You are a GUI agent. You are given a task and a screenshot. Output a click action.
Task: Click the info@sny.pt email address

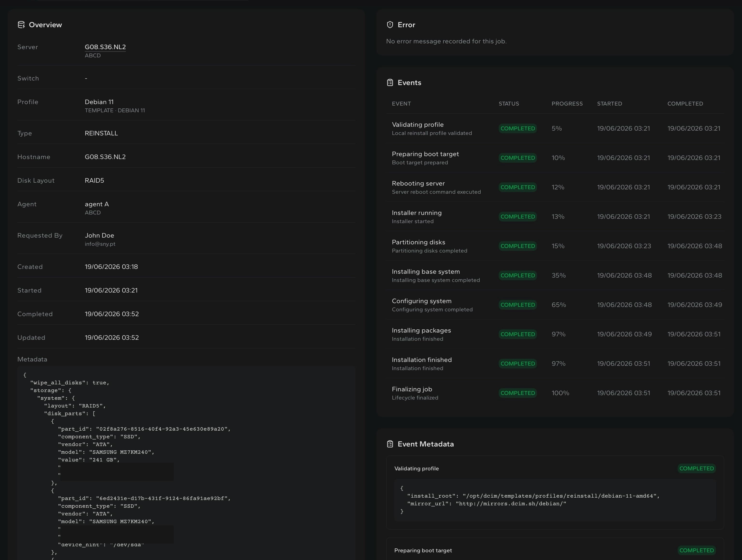point(100,244)
